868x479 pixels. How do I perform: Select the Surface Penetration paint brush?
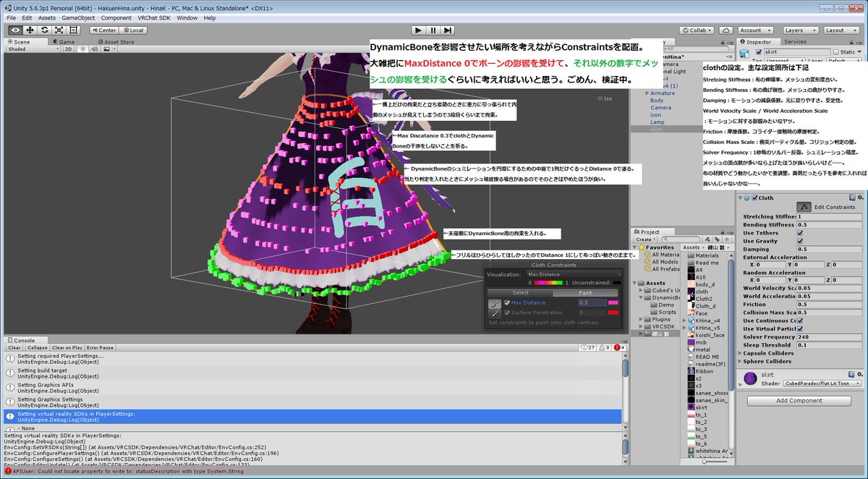point(494,313)
